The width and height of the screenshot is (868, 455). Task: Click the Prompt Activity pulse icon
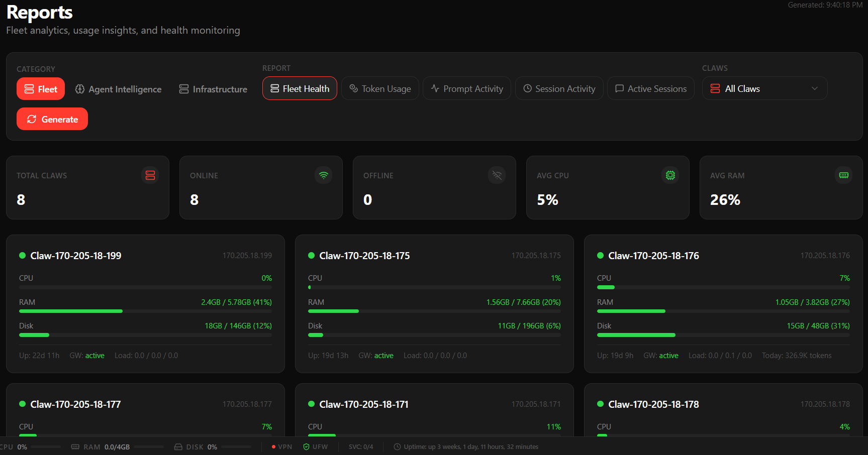click(x=435, y=88)
